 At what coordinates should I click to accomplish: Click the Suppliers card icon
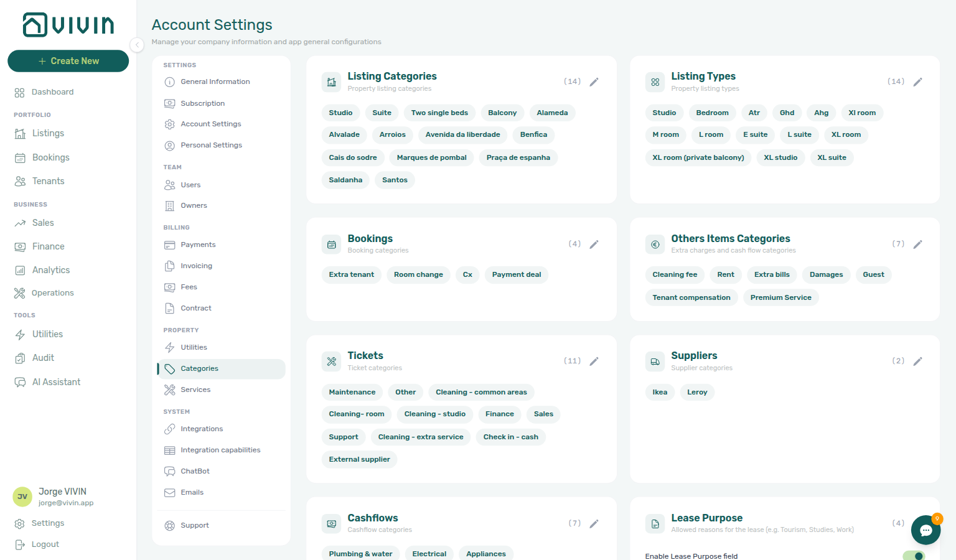(x=655, y=362)
